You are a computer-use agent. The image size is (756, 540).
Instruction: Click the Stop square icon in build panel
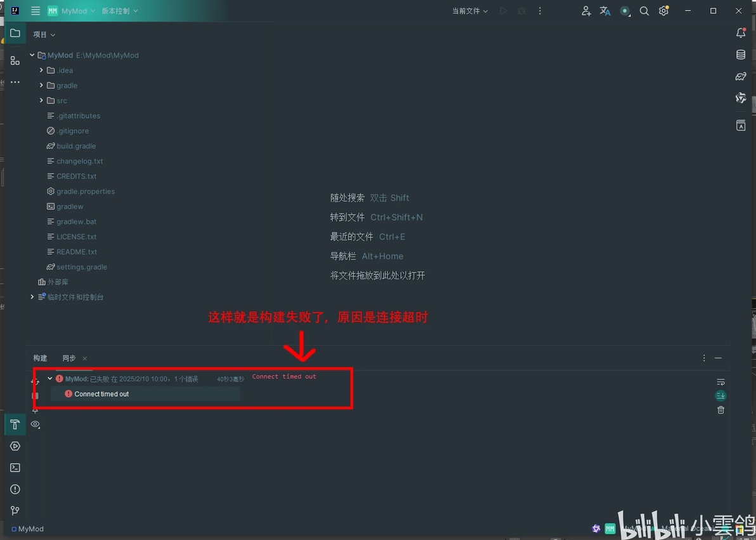35,396
